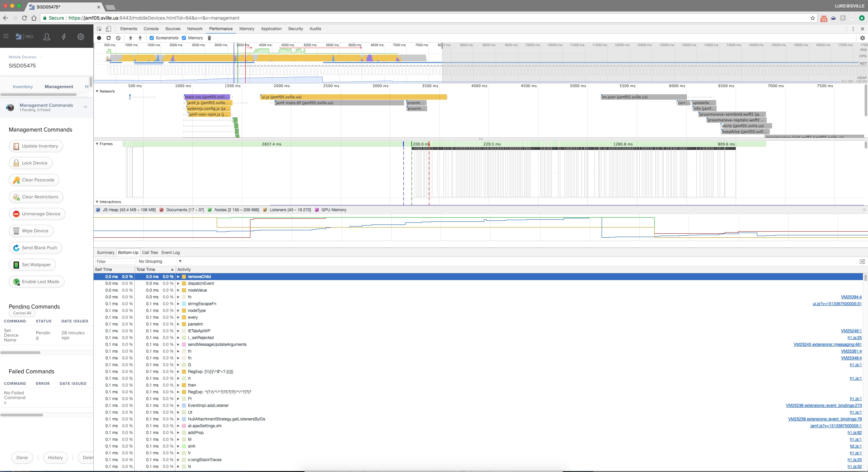
Task: Clear the performance recording
Action: tap(118, 38)
